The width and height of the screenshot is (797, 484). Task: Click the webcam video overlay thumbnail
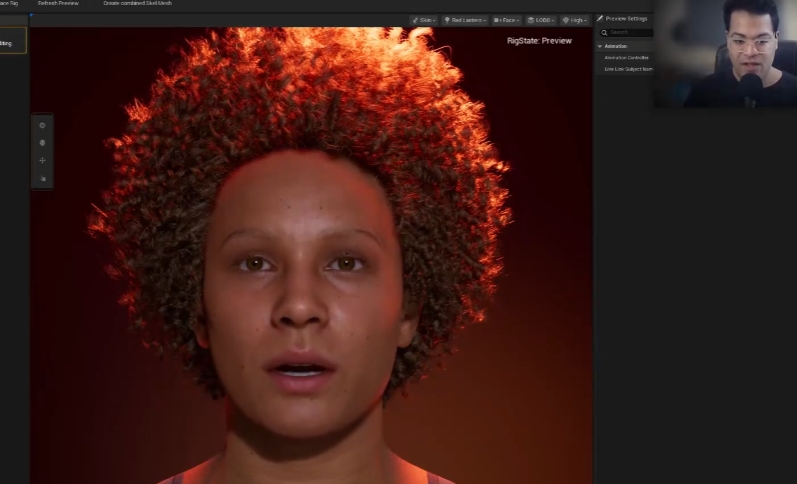725,54
